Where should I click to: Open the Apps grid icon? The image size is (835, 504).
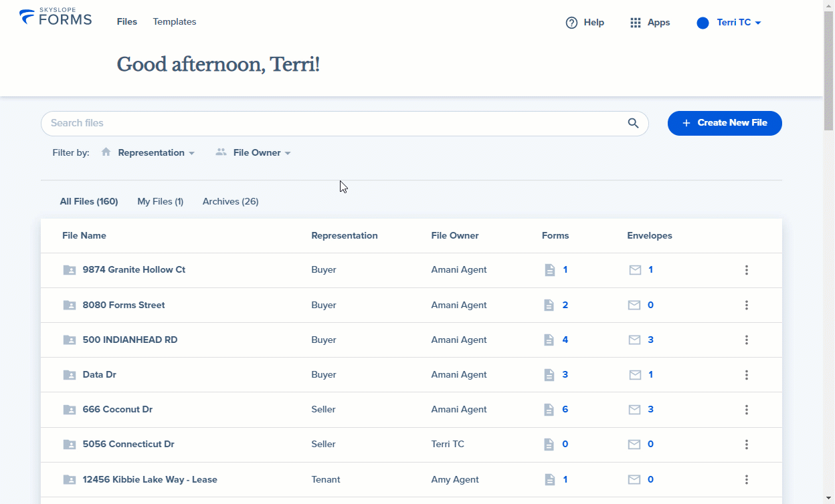pyautogui.click(x=636, y=23)
